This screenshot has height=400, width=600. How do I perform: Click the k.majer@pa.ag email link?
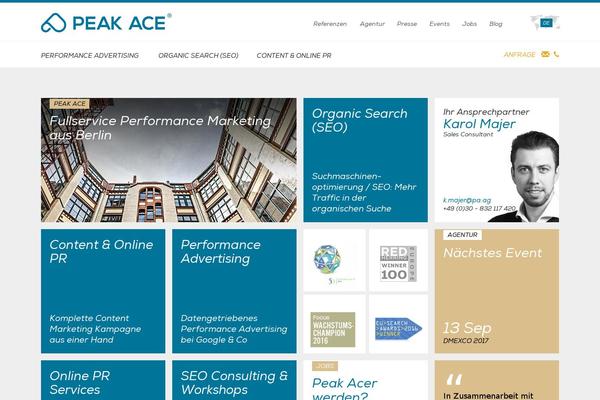pyautogui.click(x=467, y=200)
